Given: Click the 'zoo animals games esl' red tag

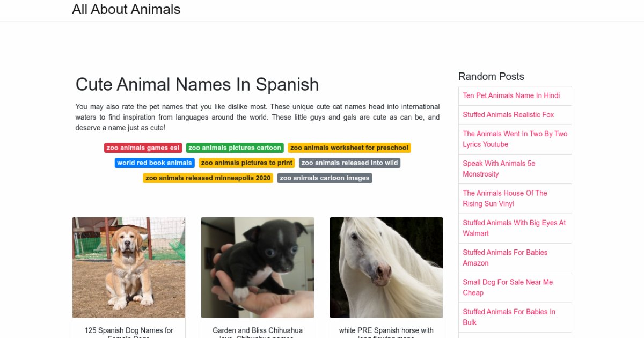Looking at the screenshot, I should pos(143,148).
